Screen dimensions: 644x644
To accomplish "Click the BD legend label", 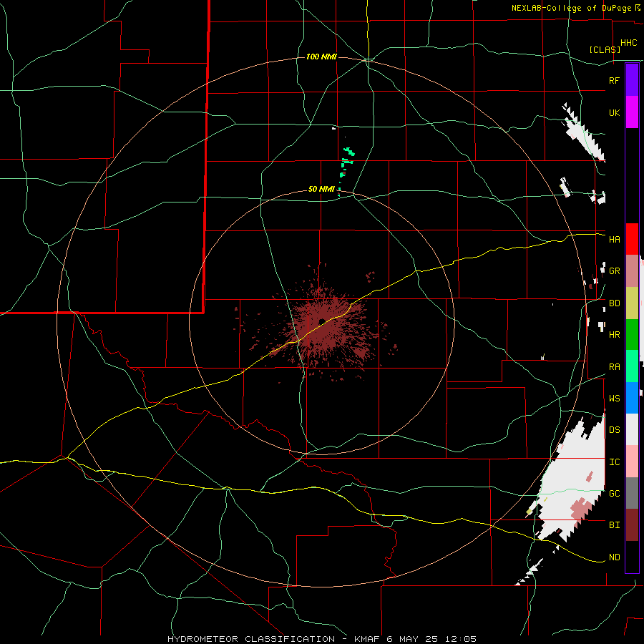I will click(x=614, y=303).
